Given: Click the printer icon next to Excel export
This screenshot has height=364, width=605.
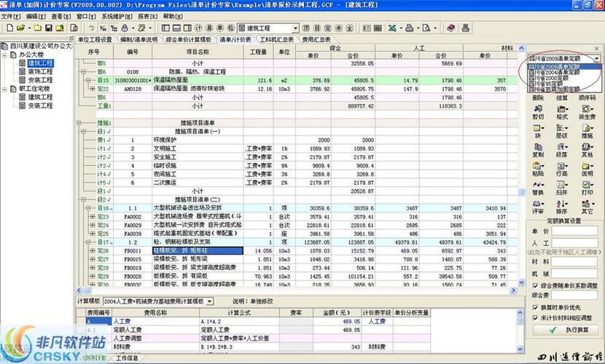Looking at the screenshot, I should pos(410,28).
